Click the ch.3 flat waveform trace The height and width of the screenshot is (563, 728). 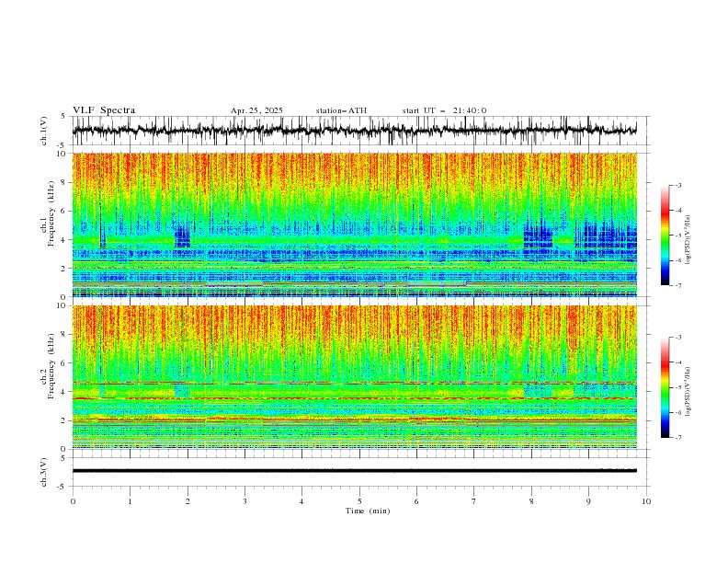point(354,471)
